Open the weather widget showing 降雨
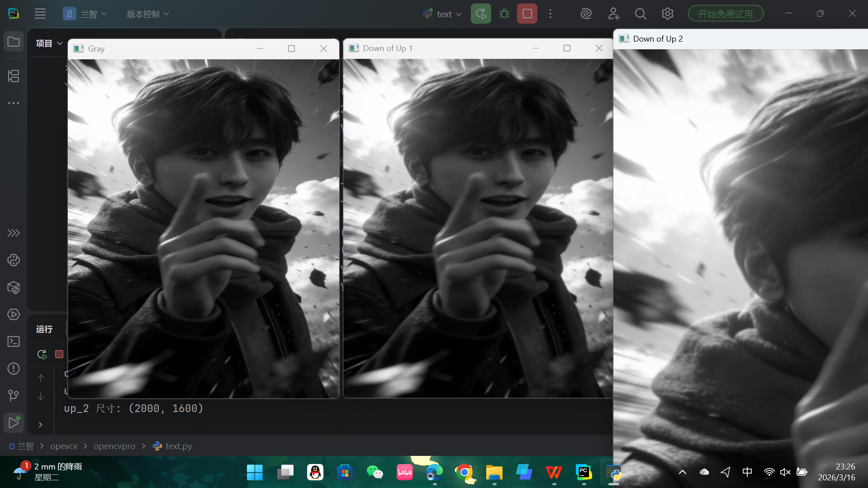The width and height of the screenshot is (868, 488). pyautogui.click(x=47, y=472)
